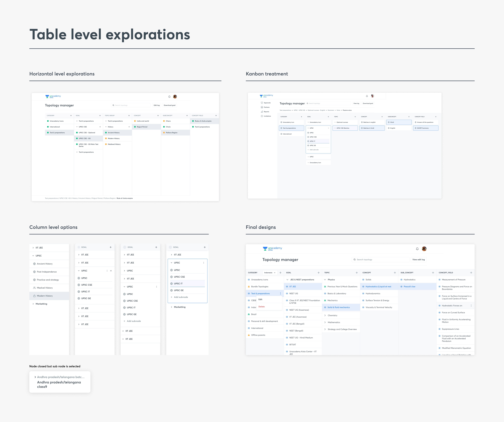Click the green square beside Unacademy Icons
504x422 pixels.
tap(48, 121)
